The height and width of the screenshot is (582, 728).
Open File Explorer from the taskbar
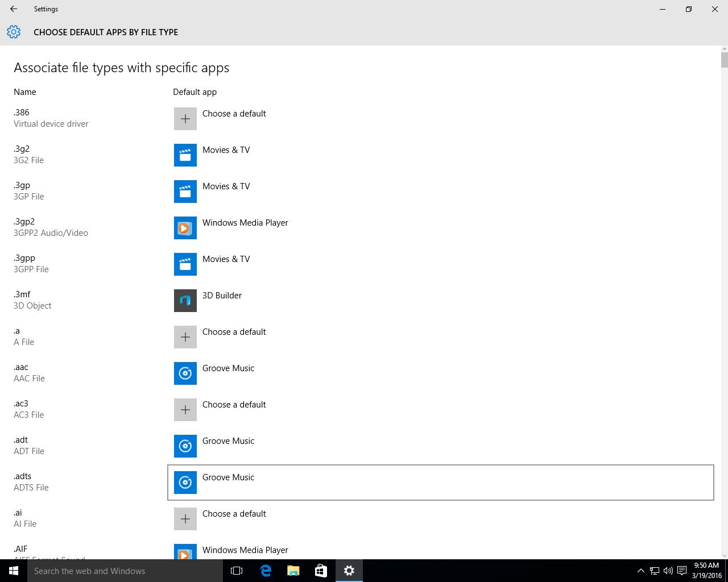[x=293, y=571]
